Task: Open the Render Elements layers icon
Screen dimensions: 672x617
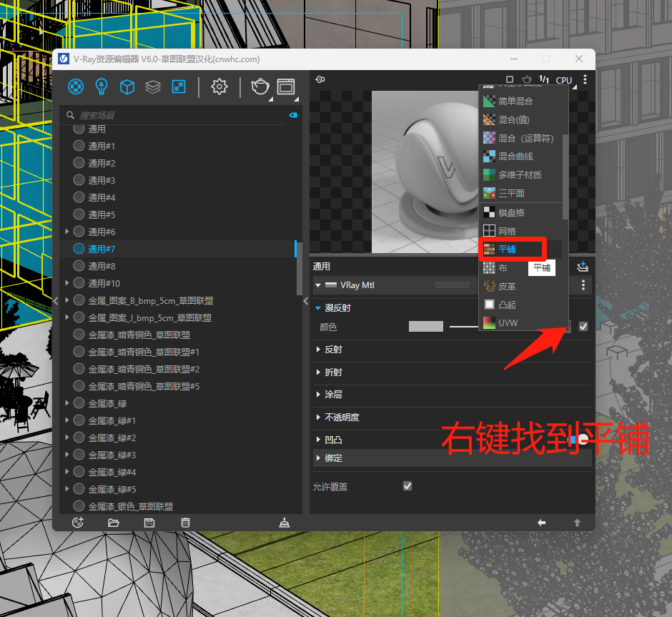Action: coord(153,87)
